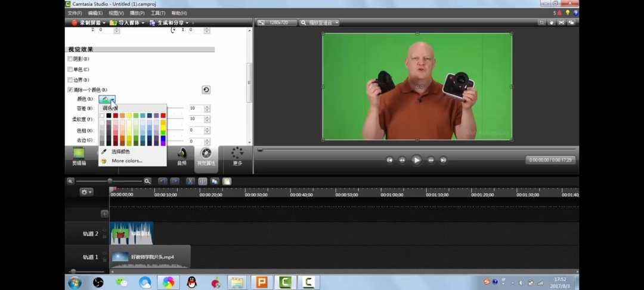Click the More colors... option
This screenshot has width=644, height=290.
(126, 161)
